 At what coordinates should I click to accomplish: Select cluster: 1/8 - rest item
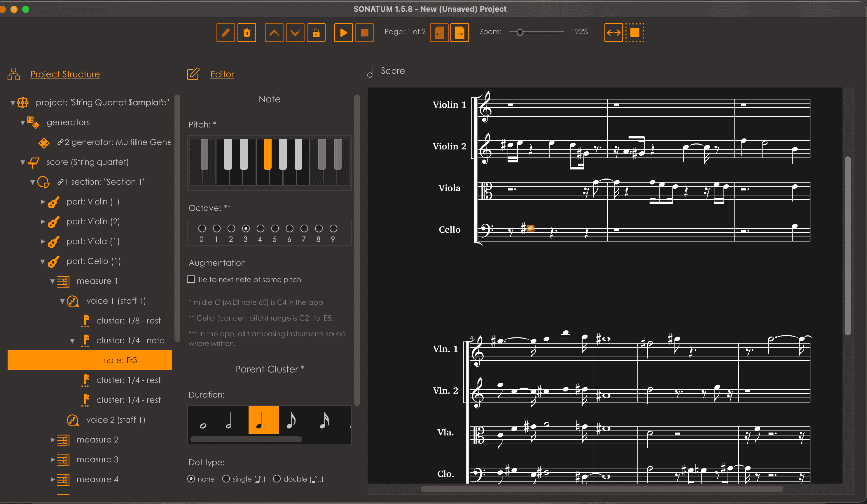128,320
